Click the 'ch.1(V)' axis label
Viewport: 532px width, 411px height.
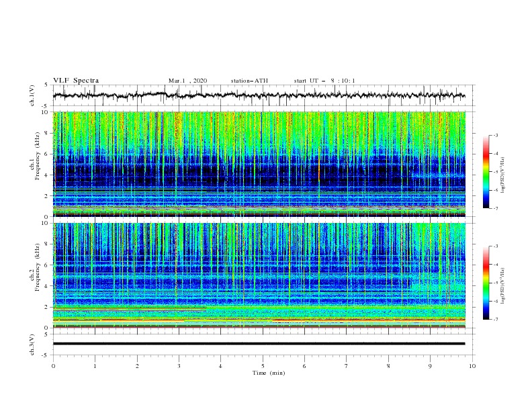(32, 95)
